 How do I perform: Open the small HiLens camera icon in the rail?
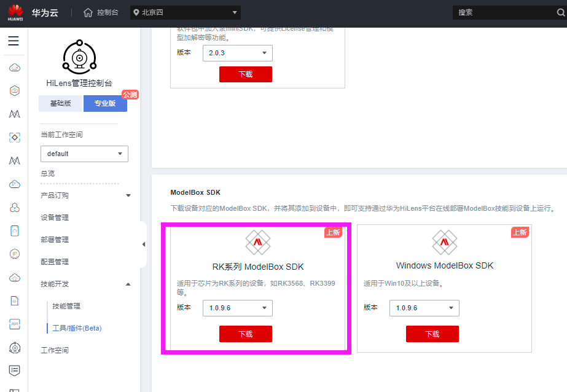tap(15, 348)
